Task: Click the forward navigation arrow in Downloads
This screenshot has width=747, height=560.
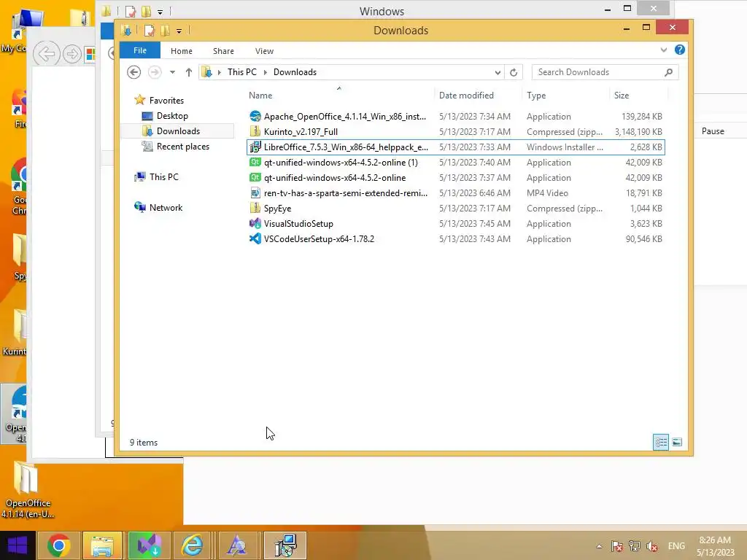Action: pyautogui.click(x=155, y=72)
